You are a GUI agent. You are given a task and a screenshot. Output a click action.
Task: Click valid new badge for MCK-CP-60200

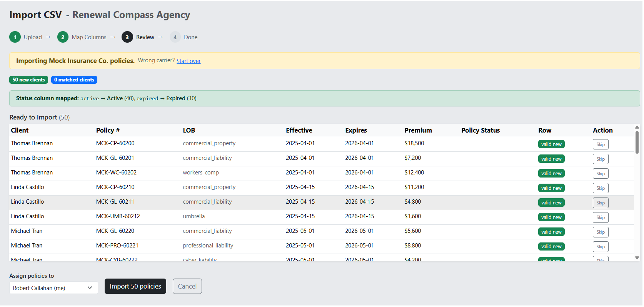(551, 144)
